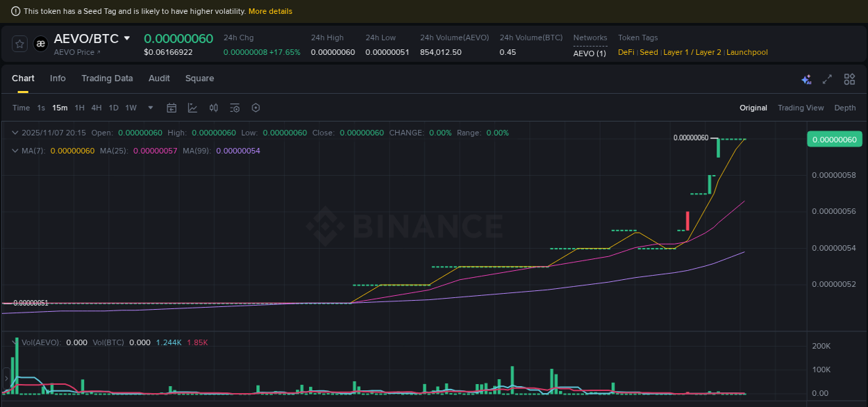This screenshot has width=868, height=407.
Task: Open the calendar date-range picker icon
Action: coord(172,108)
